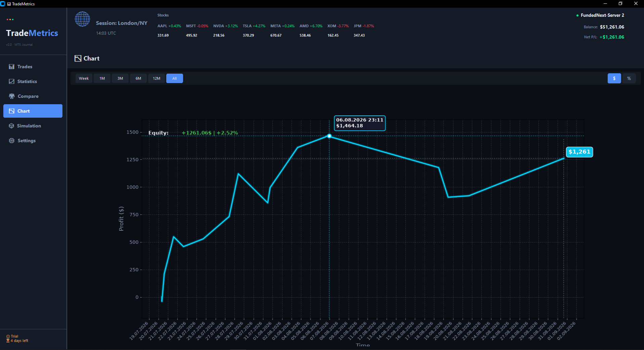This screenshot has height=350, width=644.
Task: Click the balance value $51,261.06
Action: coord(612,27)
